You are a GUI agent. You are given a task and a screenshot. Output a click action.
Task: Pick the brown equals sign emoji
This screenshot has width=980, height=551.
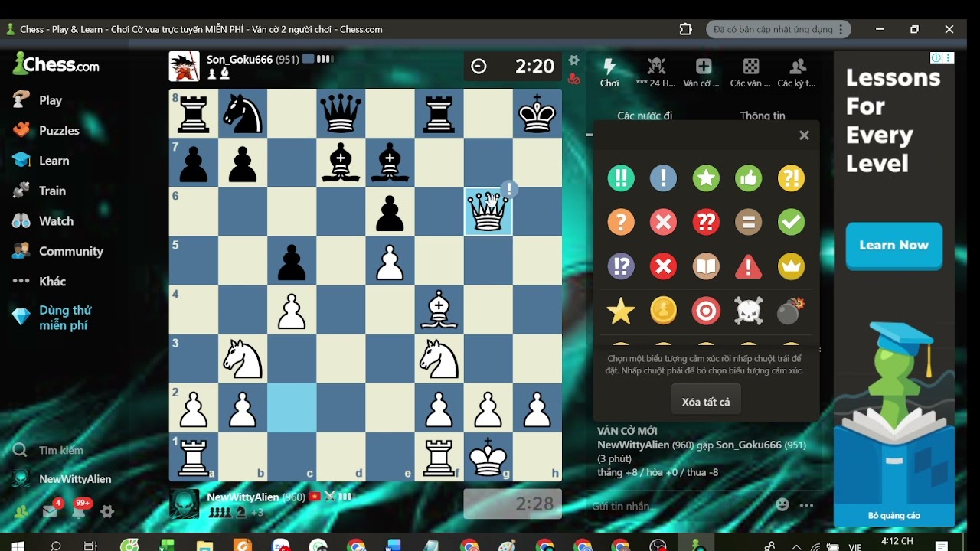[749, 222]
